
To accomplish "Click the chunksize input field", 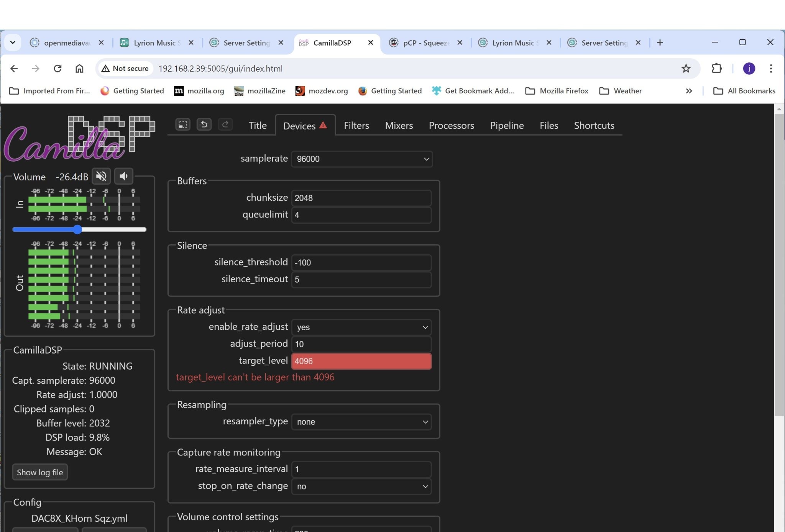I will tap(361, 198).
